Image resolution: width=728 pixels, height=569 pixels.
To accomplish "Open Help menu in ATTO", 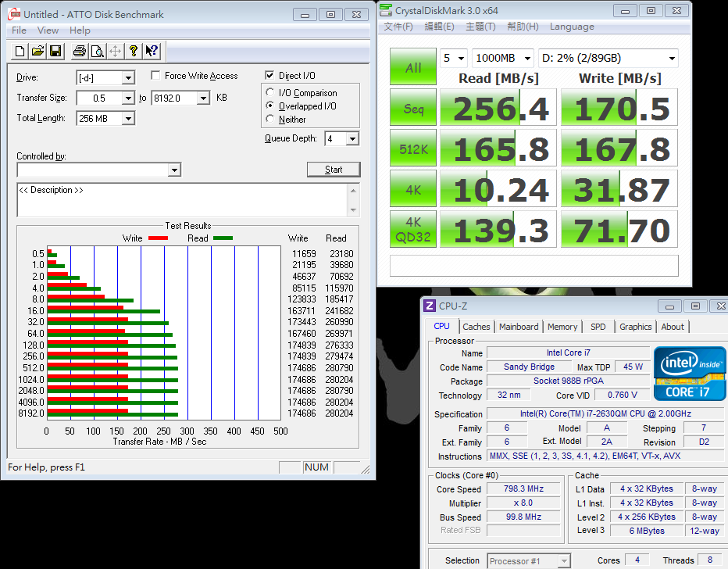I will click(x=80, y=30).
